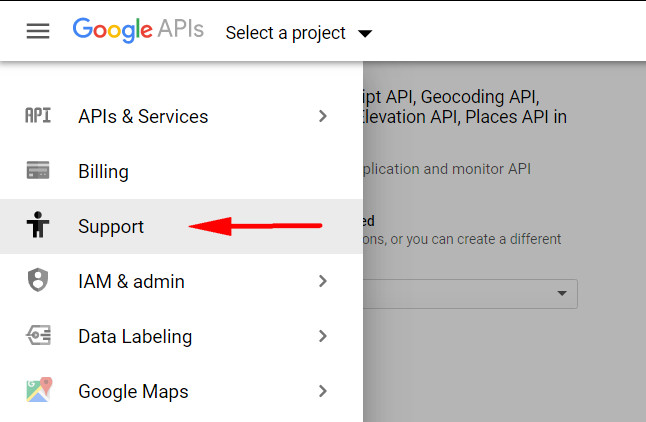Click the Data Labeling tag icon

[x=38, y=335]
